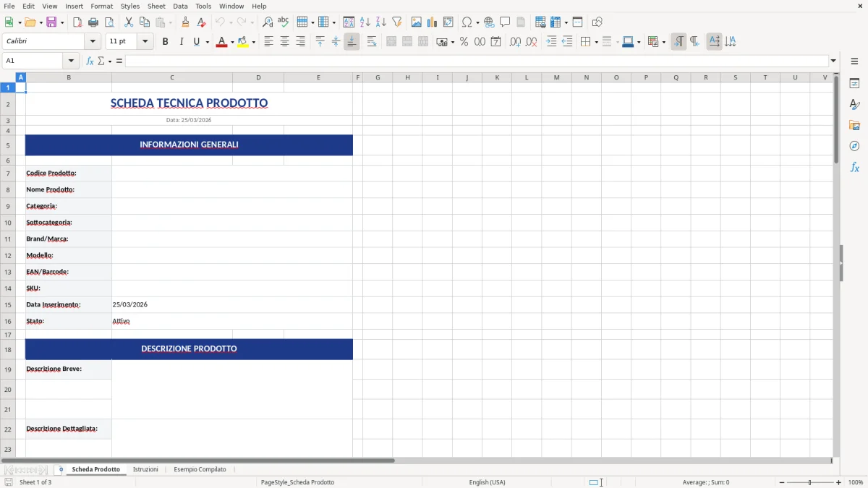Toggle the AutoFilter funnel icon
Viewport: 868px width, 488px height.
click(396, 22)
